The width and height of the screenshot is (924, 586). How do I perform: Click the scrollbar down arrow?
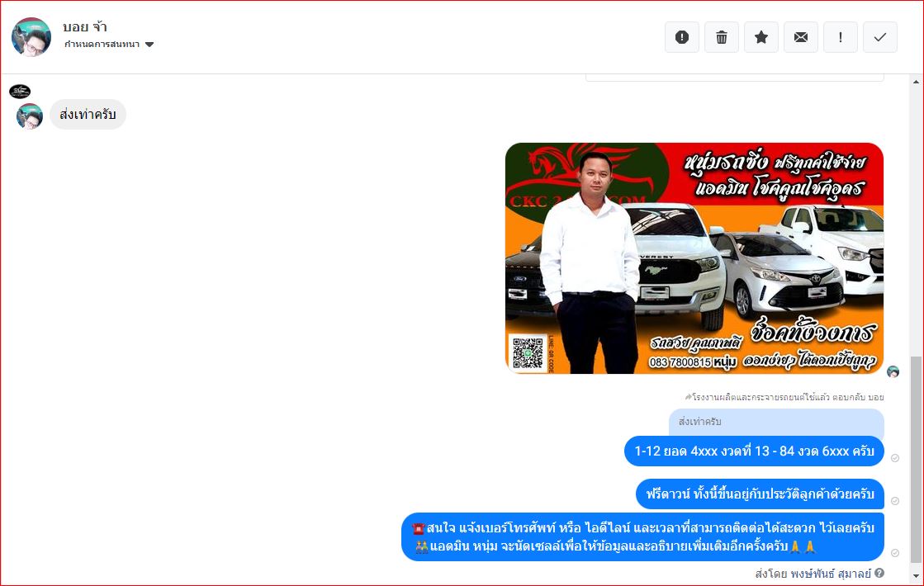point(916,576)
